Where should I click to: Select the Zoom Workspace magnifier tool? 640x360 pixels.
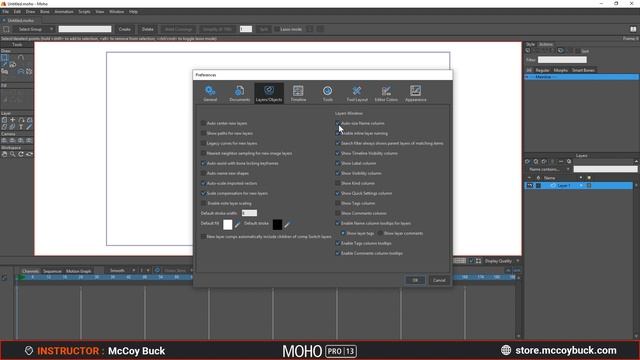coord(13,154)
